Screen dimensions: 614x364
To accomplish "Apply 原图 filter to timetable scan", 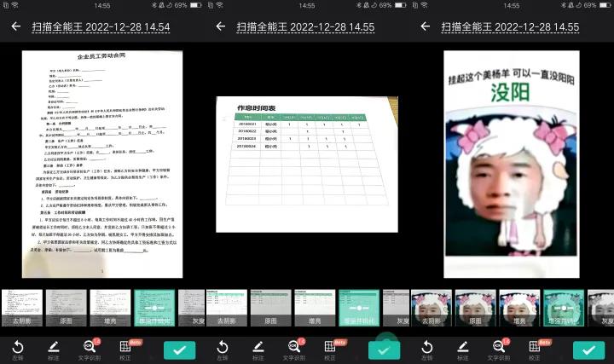I will point(270,309).
